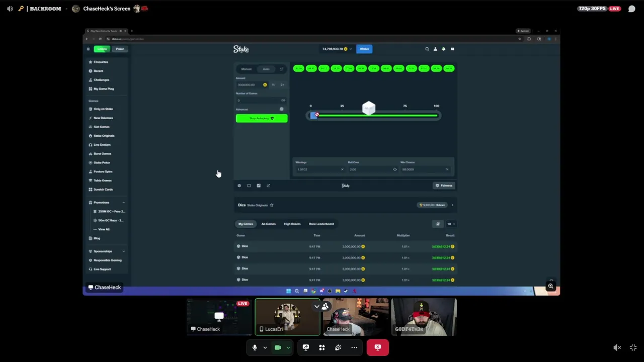Click the bet Amount field
Viewport: 644px width, 362px height.
point(253,85)
